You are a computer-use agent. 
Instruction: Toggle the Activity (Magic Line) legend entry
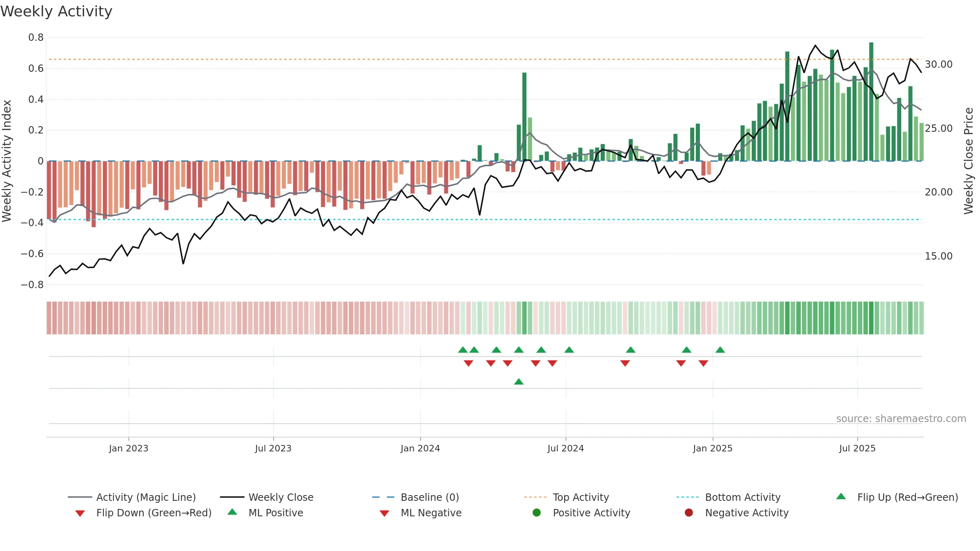(132, 497)
